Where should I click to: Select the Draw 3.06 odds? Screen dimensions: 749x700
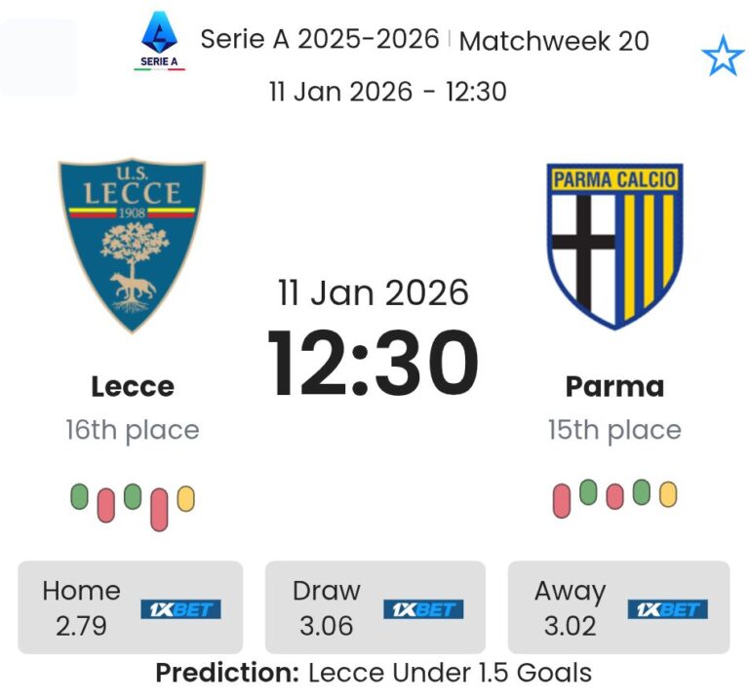click(326, 607)
